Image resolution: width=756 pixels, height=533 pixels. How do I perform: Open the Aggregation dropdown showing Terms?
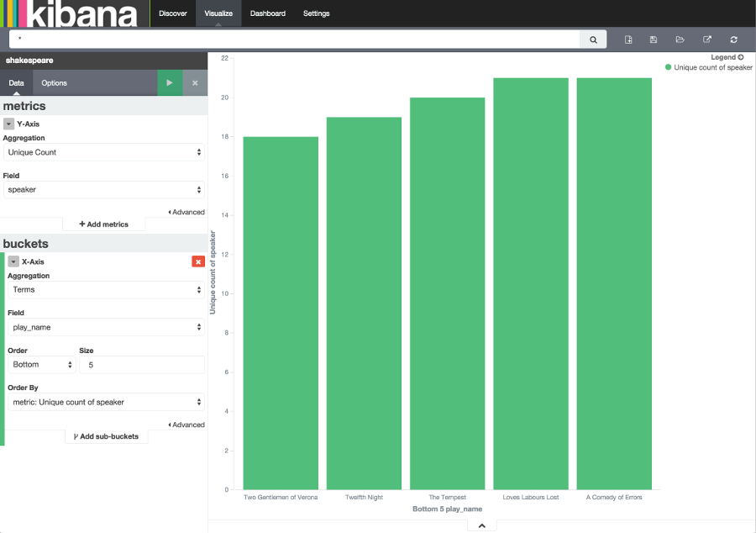click(x=103, y=289)
